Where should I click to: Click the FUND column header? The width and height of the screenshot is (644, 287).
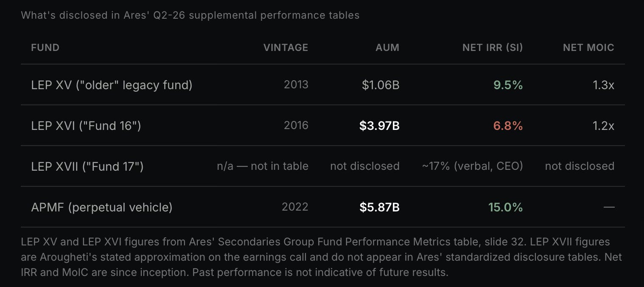point(45,48)
